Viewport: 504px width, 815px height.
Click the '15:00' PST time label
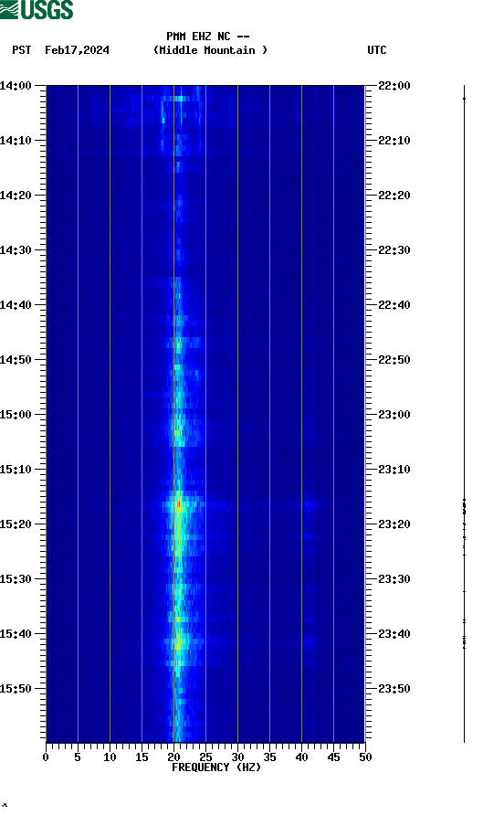(x=16, y=415)
